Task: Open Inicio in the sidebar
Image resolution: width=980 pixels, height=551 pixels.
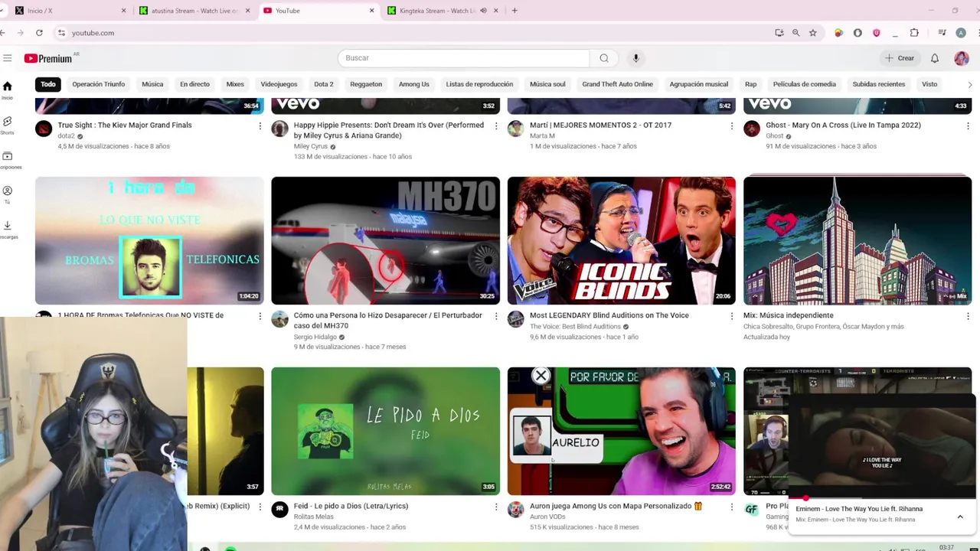Action: (7, 90)
